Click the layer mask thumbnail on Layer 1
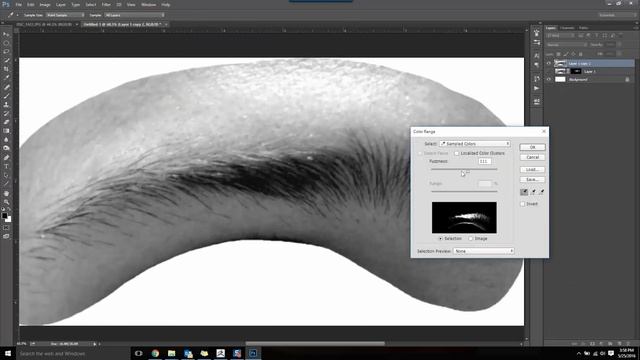 tap(576, 71)
